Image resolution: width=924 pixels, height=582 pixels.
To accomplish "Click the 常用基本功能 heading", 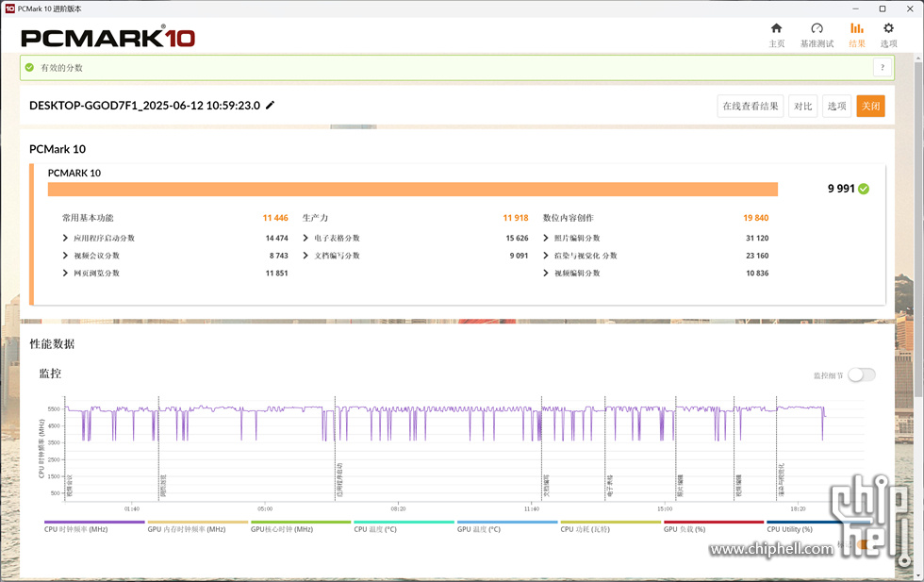I will tap(88, 218).
